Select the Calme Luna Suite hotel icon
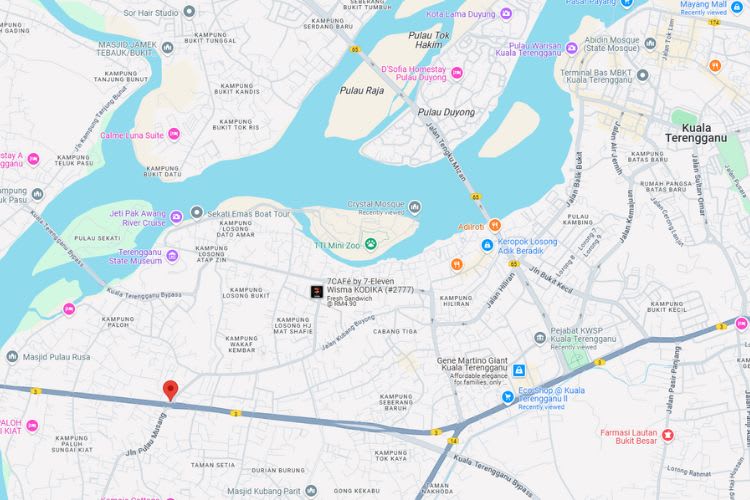The width and height of the screenshot is (750, 500). click(x=174, y=134)
